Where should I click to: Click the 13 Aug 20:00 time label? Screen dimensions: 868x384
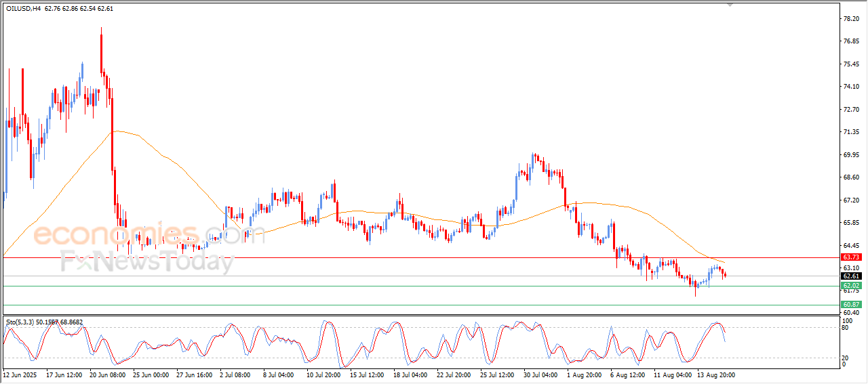(717, 374)
